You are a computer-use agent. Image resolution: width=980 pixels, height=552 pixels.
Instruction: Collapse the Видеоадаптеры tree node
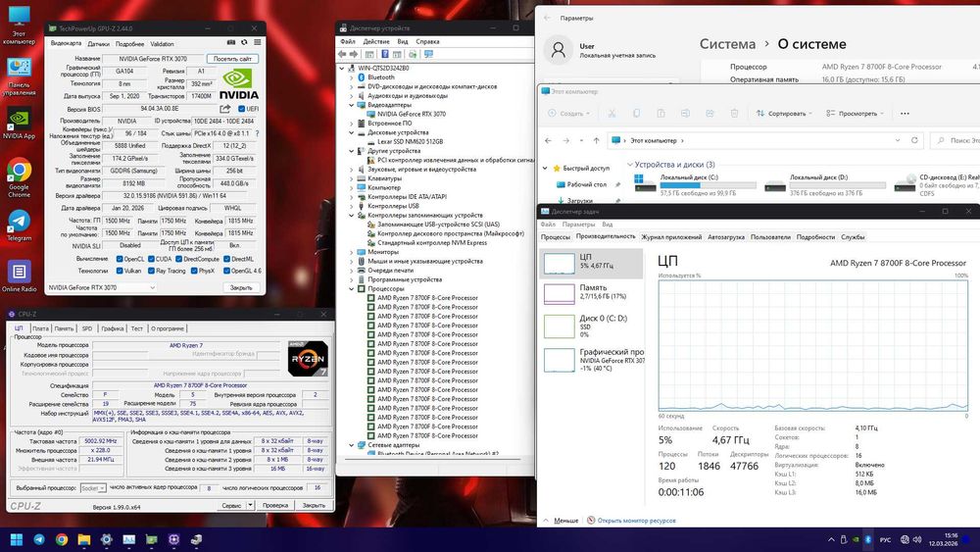(x=351, y=104)
